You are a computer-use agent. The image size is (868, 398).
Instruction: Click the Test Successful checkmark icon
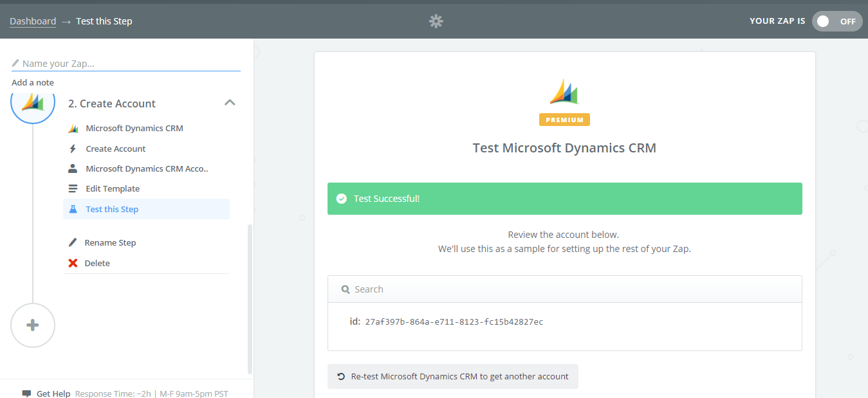point(342,199)
